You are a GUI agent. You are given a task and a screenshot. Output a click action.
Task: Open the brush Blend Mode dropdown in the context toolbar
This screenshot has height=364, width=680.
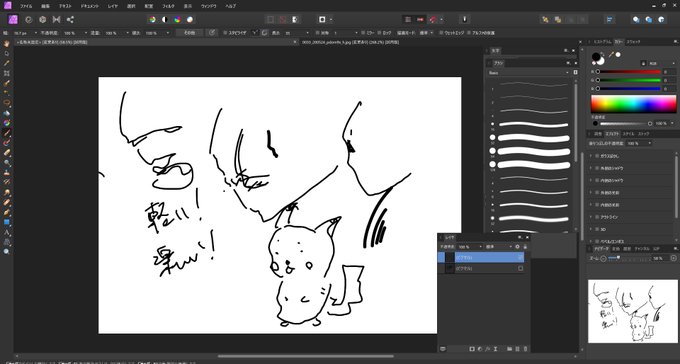[426, 33]
